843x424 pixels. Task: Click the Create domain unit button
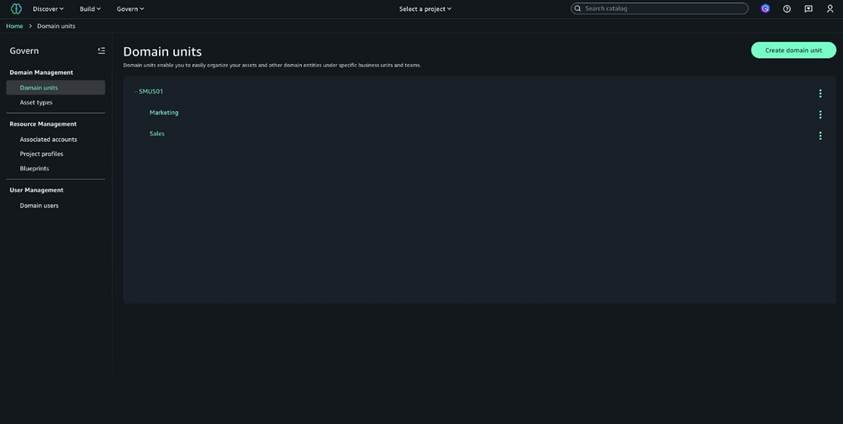point(794,50)
